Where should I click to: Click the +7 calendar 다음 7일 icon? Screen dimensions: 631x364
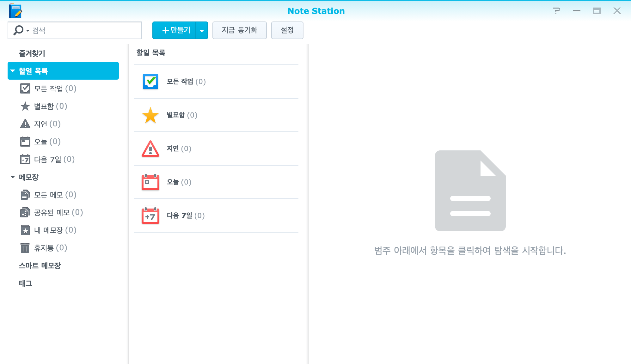[150, 215]
